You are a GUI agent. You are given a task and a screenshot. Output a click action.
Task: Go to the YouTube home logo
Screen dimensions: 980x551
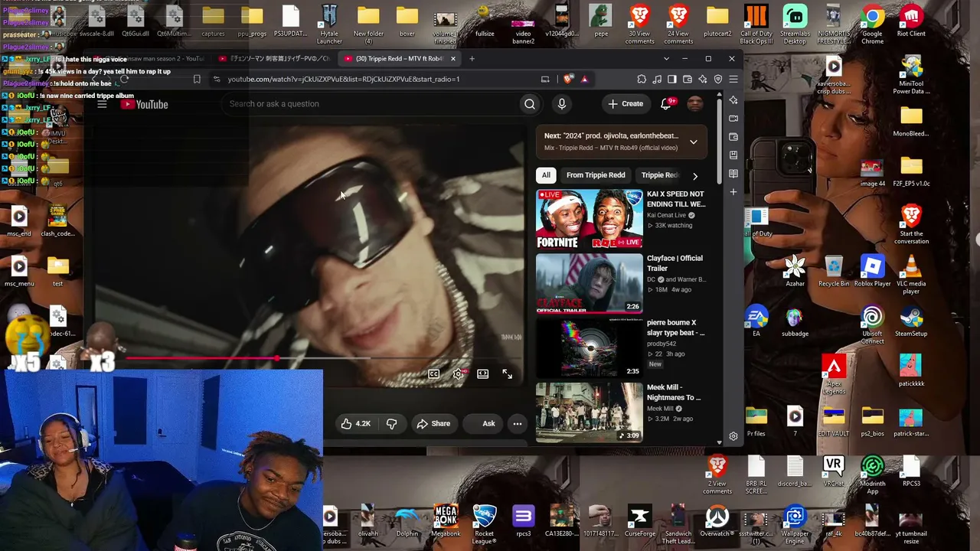click(x=144, y=104)
